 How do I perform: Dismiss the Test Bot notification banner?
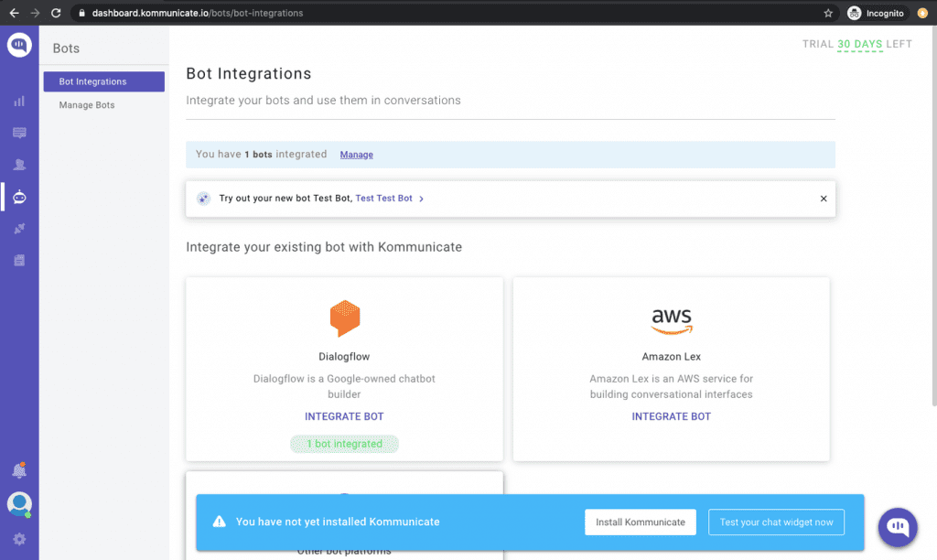pos(824,199)
